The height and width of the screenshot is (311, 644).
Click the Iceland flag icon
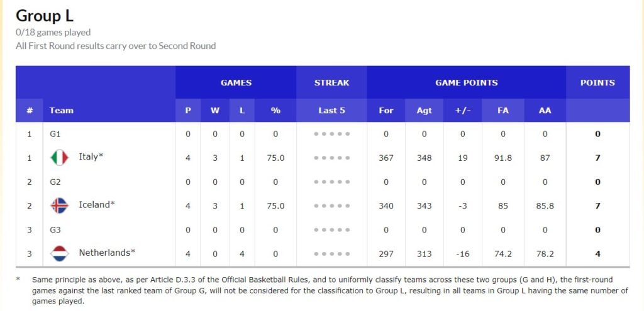[x=60, y=205]
